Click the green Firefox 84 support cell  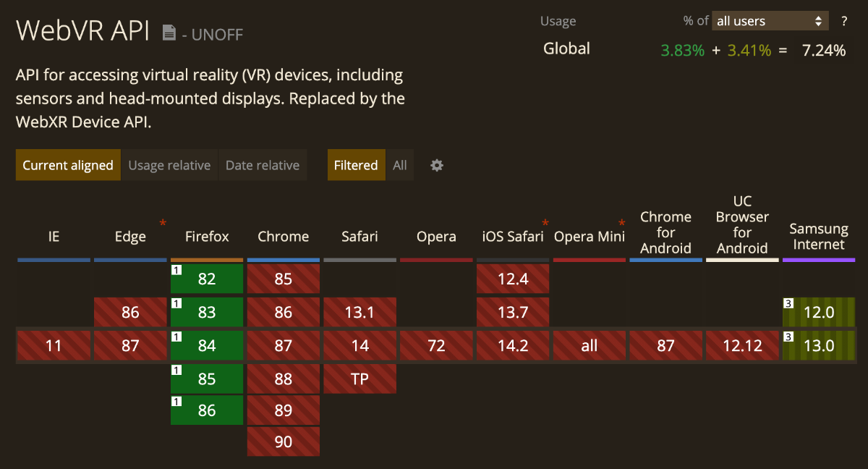pos(207,345)
